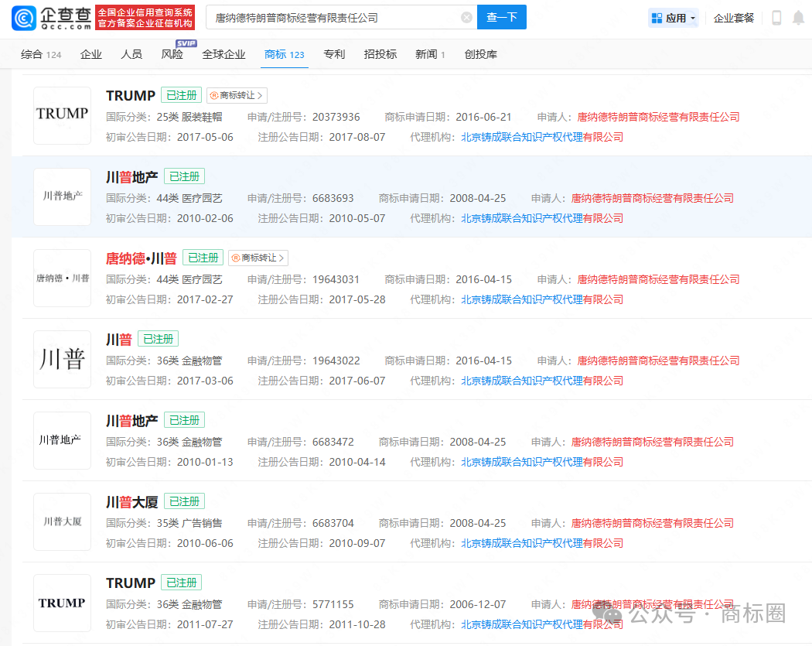Screen dimensions: 812x646
Task: Open 川普 class 36 trademark thumbnail
Action: pyautogui.click(x=62, y=360)
